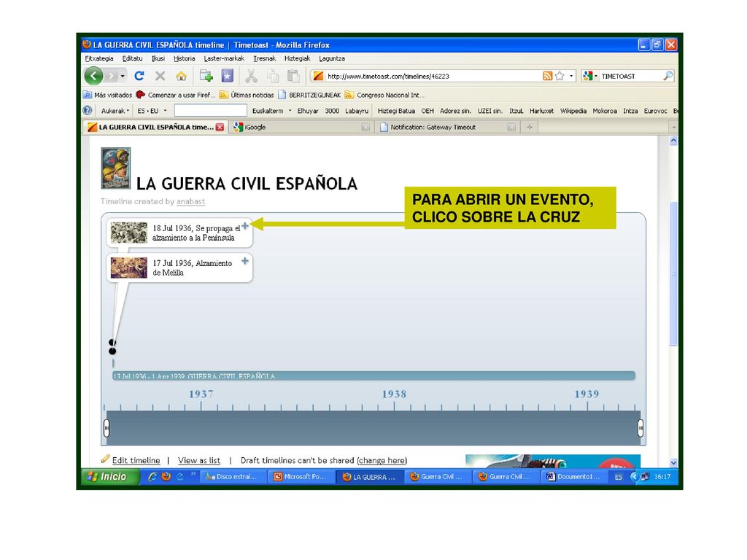Click the RSS feed icon in address bar

pos(548,76)
